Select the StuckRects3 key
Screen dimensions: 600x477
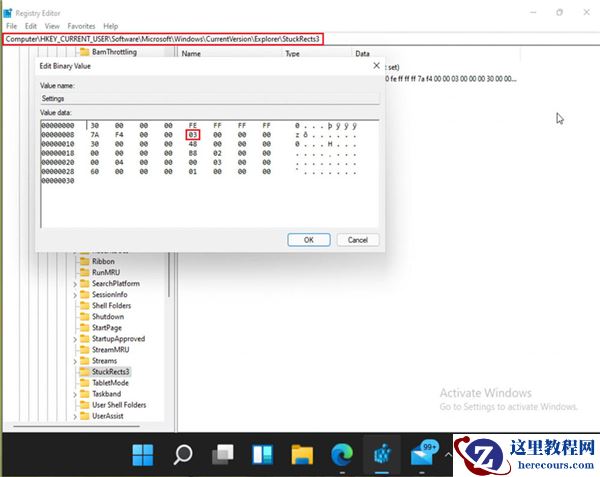(x=111, y=372)
